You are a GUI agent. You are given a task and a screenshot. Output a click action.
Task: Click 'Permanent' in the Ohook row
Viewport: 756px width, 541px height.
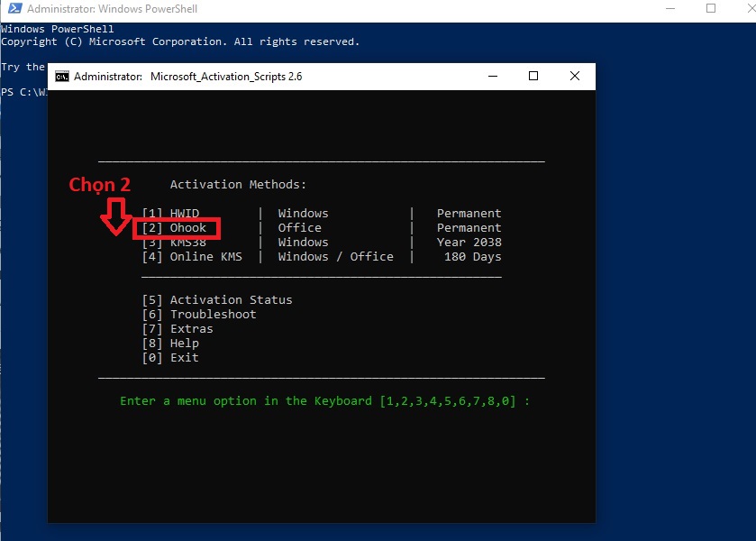click(469, 228)
